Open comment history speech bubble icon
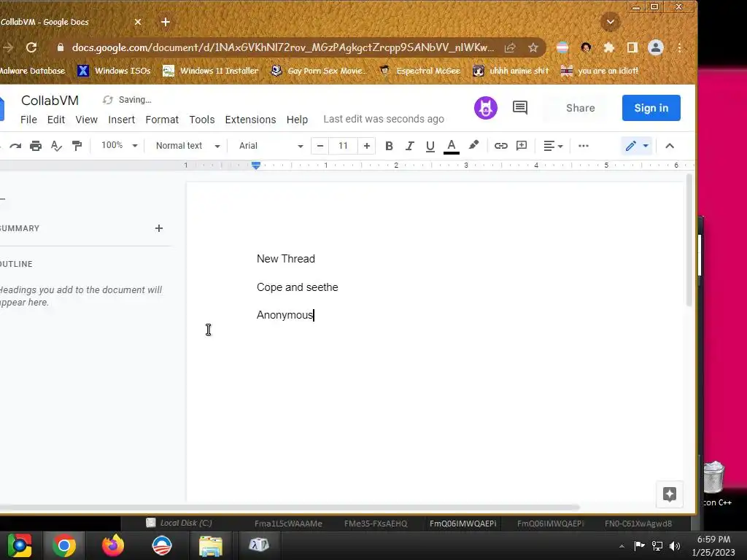Viewport: 747px width, 560px height. tap(519, 108)
